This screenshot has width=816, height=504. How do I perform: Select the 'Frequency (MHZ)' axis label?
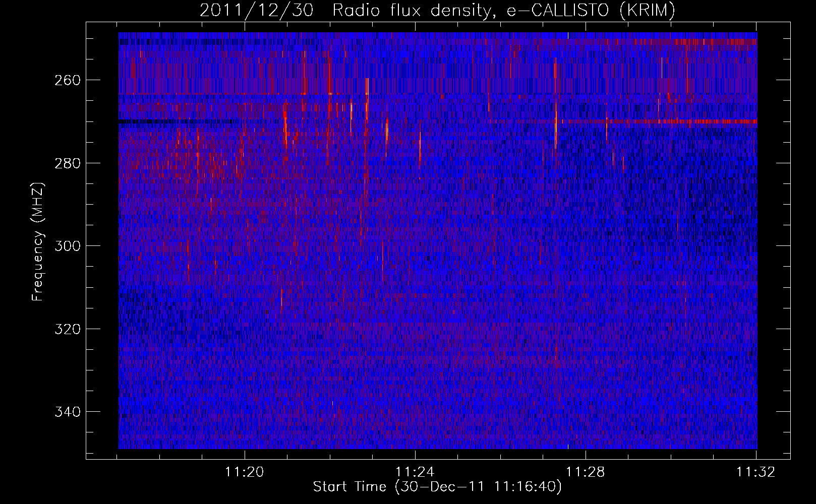pos(38,242)
